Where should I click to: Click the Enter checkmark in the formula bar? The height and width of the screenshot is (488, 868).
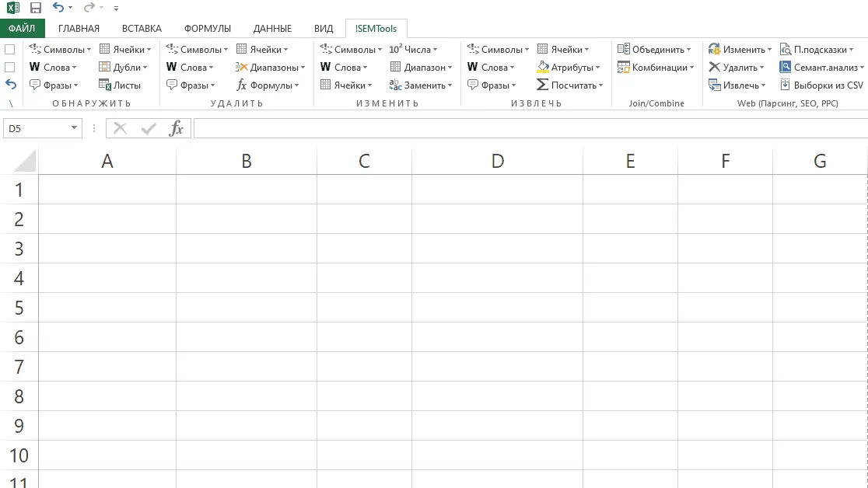(149, 128)
